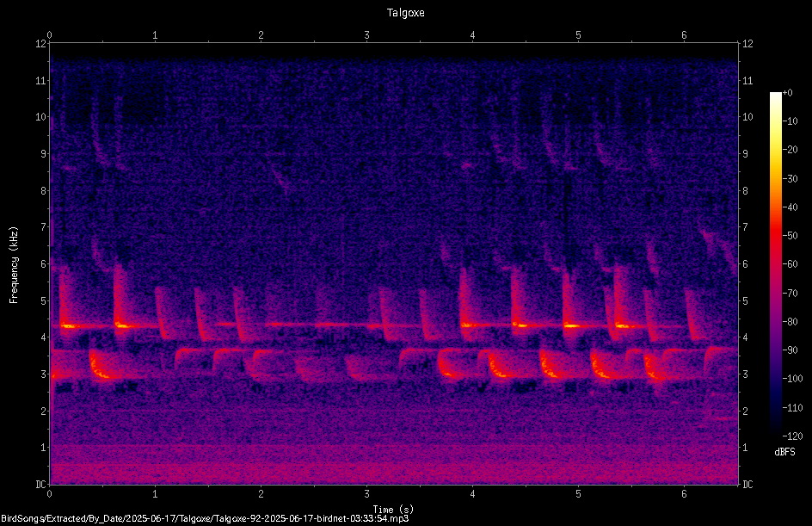Click the 7 kHz label on right axis

coord(745,227)
